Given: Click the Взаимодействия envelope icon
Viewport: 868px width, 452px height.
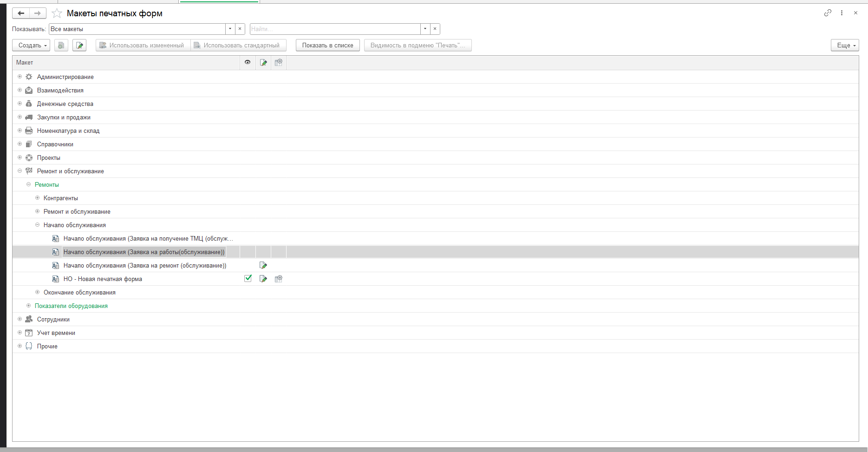Looking at the screenshot, I should [x=29, y=90].
